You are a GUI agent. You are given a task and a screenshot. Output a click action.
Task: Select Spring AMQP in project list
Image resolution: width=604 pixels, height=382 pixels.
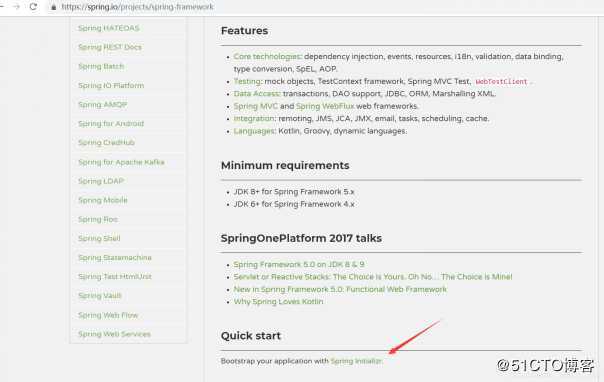click(102, 104)
